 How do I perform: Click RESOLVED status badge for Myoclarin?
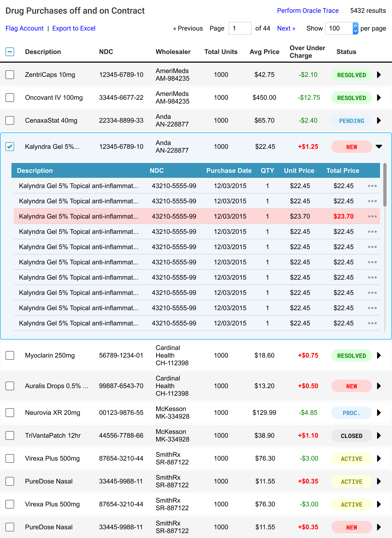352,355
